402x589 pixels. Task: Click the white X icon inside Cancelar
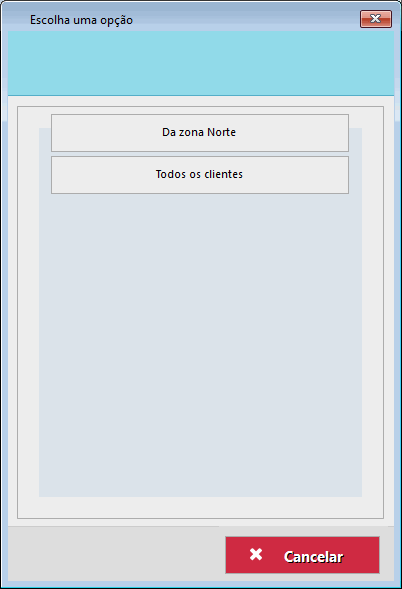point(256,554)
